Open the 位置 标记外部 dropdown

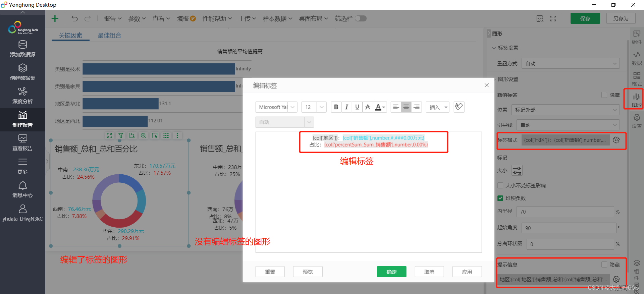tap(566, 110)
